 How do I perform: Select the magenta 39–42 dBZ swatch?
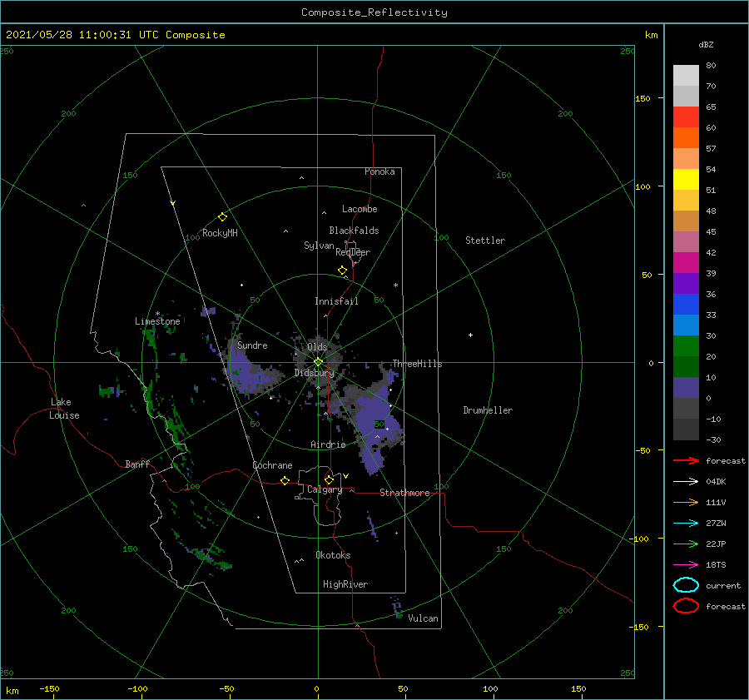686,263
